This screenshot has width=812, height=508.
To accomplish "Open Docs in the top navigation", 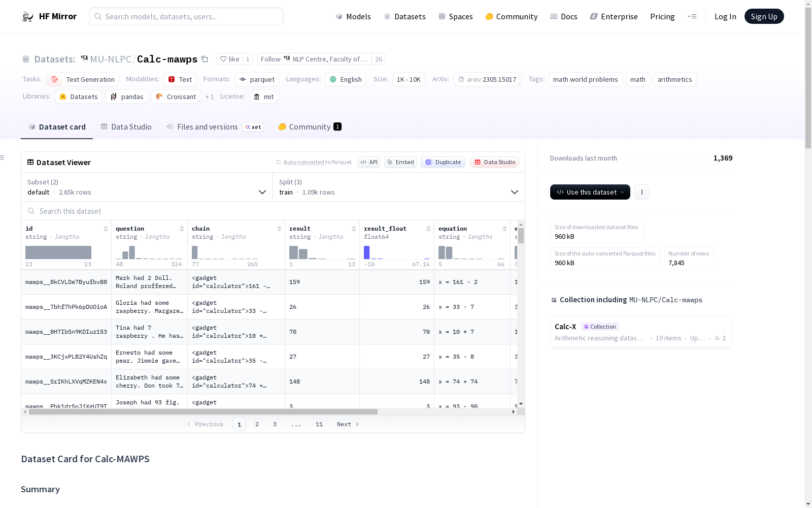I will 564,16.
